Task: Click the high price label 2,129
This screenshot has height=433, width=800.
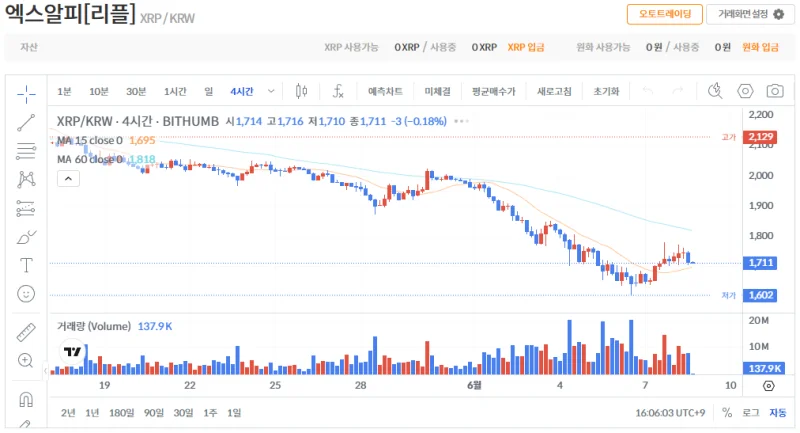Action: pyautogui.click(x=760, y=137)
